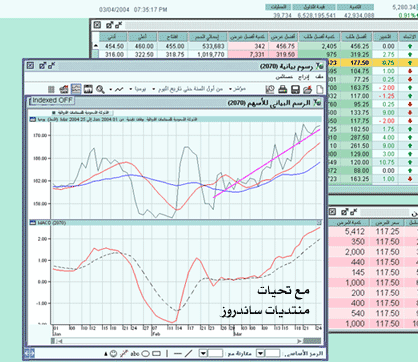The image size is (418, 362).
Task: Select the ellipse drawing tool
Action: (146, 353)
